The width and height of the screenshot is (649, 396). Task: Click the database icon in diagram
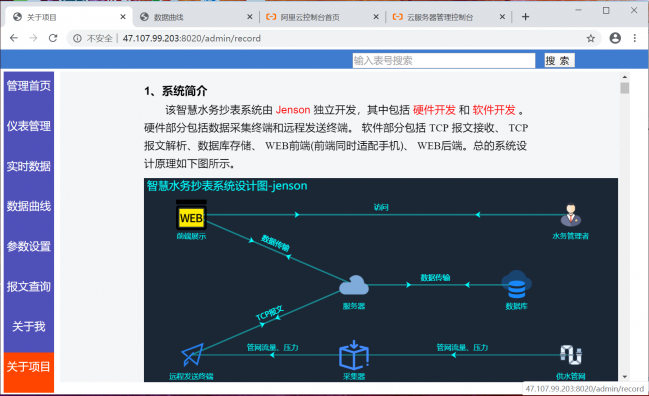(516, 285)
